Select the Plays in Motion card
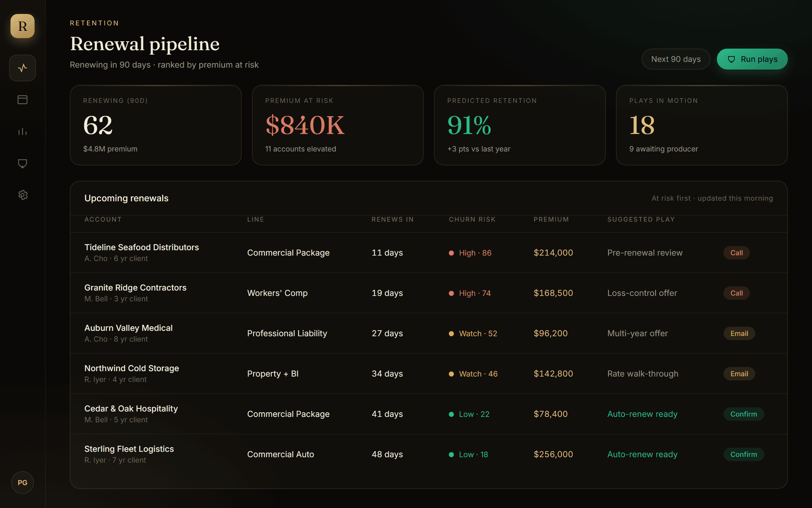Screen dimensions: 812x508 click(x=702, y=125)
